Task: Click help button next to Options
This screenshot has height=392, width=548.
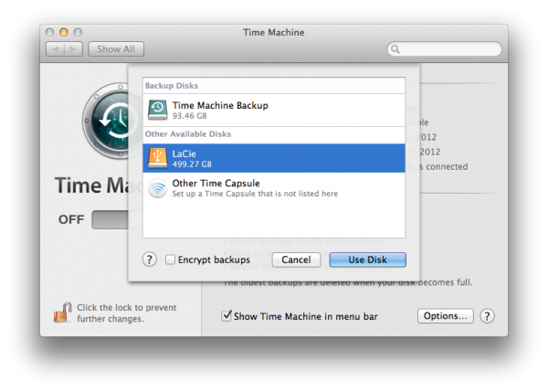Action: point(487,316)
